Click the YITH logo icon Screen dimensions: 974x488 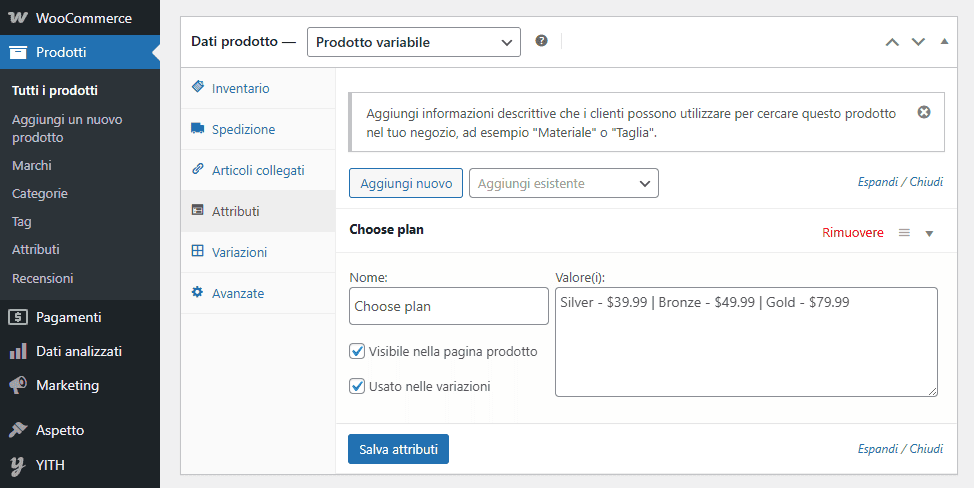18,466
